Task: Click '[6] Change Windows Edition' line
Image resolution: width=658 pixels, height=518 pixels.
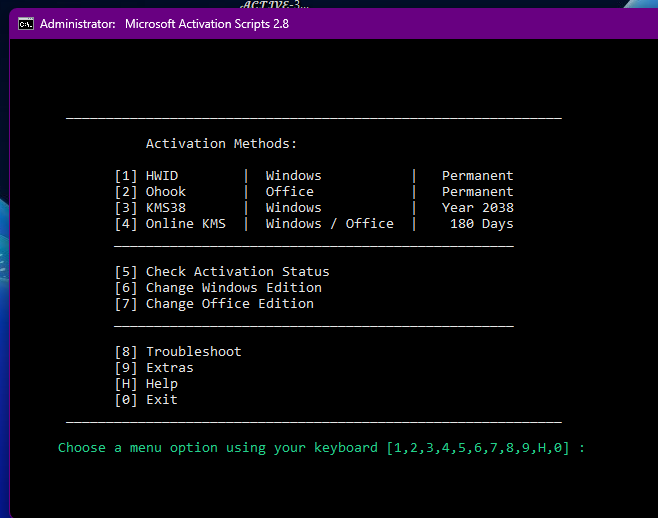Action: [218, 288]
